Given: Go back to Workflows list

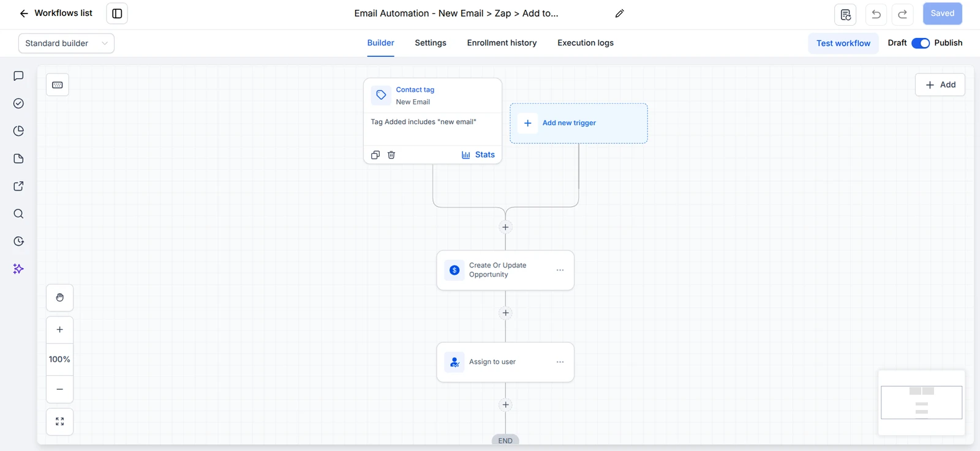Looking at the screenshot, I should (x=56, y=13).
